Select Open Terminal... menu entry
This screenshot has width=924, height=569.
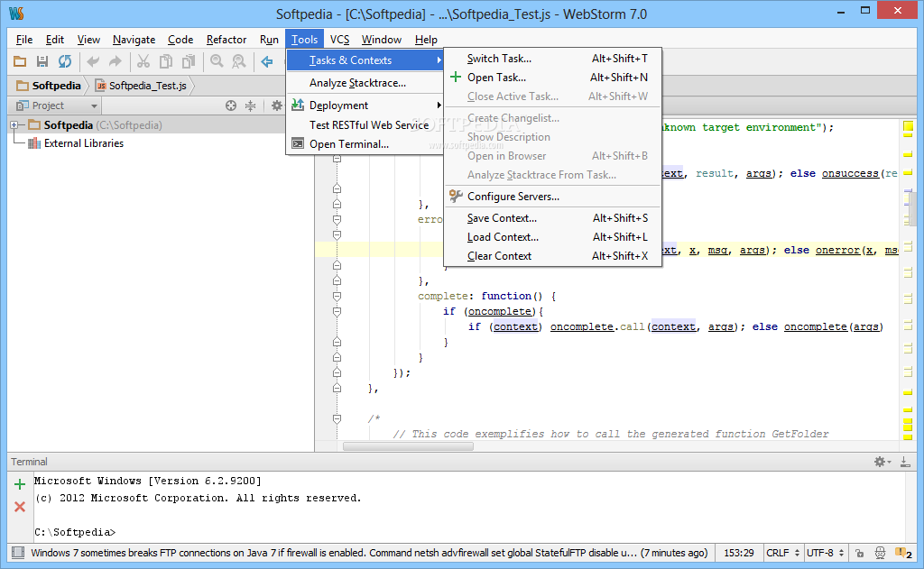[x=365, y=143]
